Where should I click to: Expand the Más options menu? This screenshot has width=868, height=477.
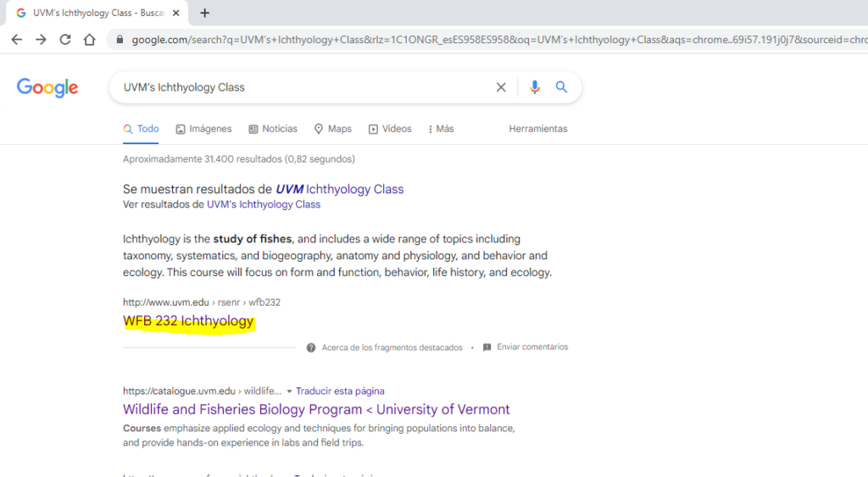(441, 129)
